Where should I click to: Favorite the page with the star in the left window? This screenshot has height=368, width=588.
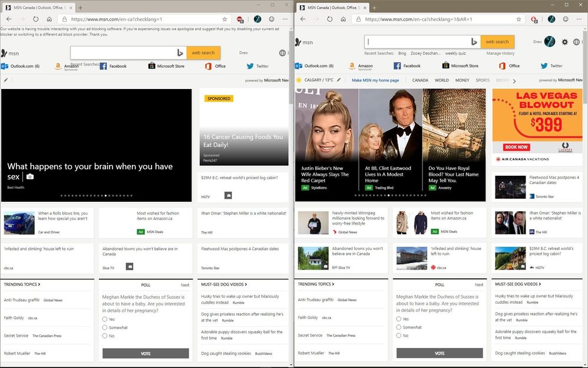point(224,19)
